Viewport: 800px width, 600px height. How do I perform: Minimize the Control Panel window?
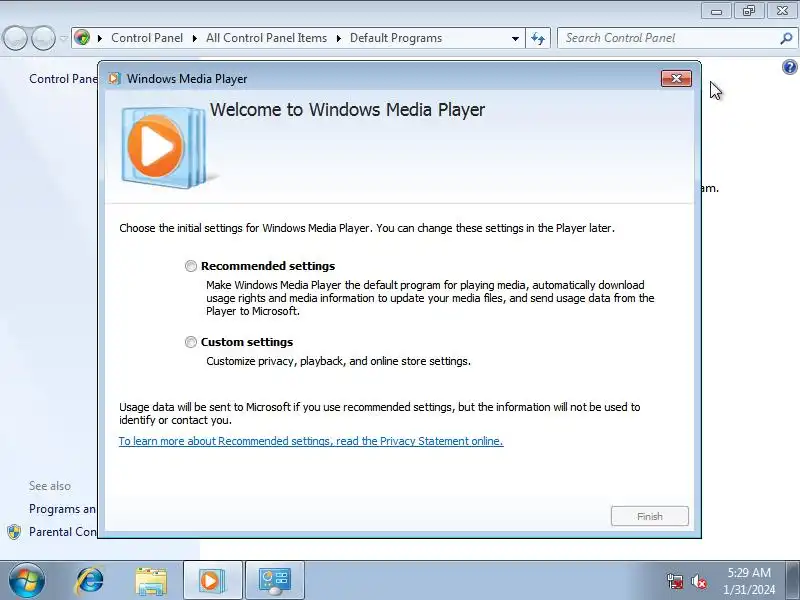tap(716, 11)
